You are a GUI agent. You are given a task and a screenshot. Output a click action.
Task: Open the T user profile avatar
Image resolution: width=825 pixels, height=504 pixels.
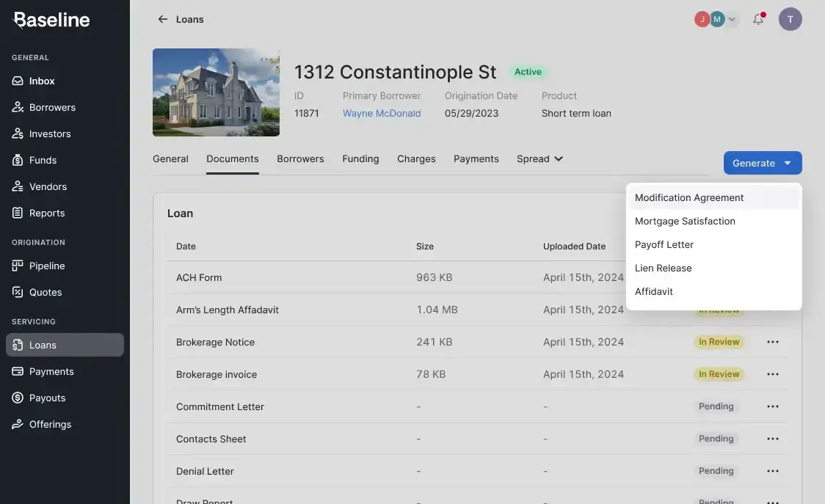(791, 19)
